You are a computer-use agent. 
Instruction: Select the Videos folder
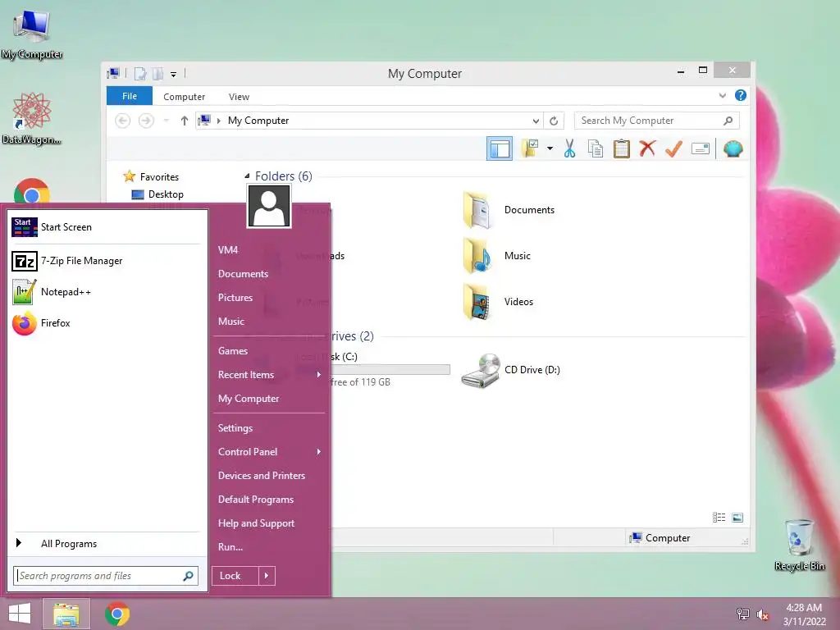[x=498, y=302]
